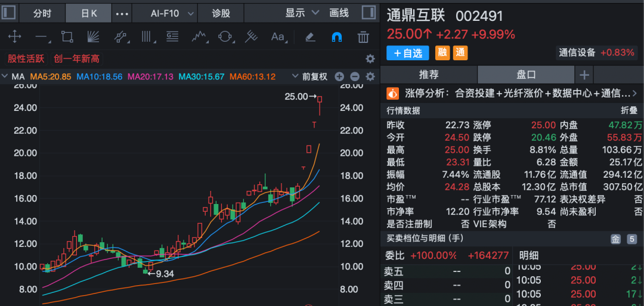The height and width of the screenshot is (306, 644).
Task: Toggle the left sidebar panel icon
Action: coord(8,13)
